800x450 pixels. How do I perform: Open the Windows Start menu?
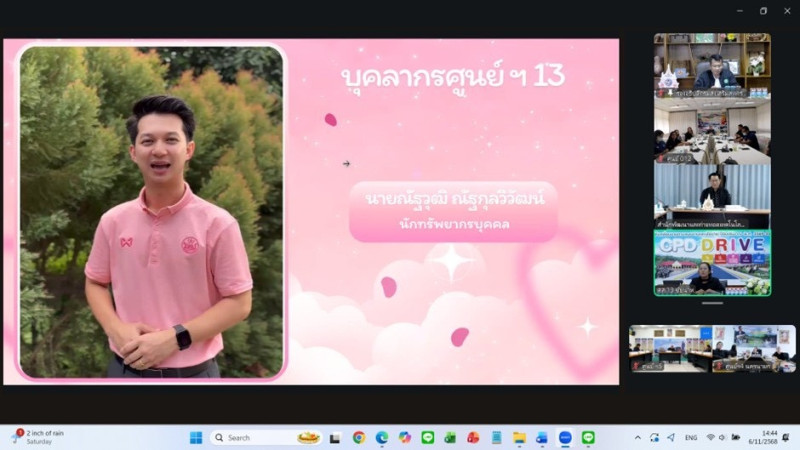(196, 438)
